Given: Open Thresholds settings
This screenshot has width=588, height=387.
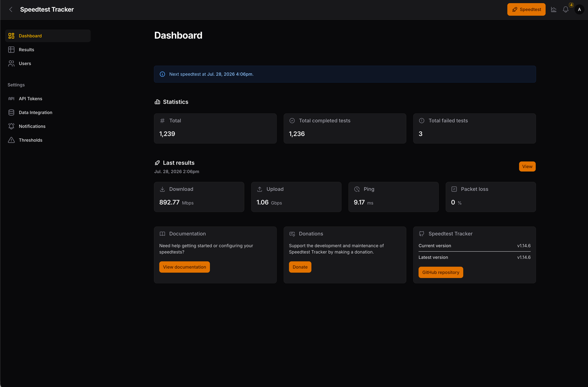Looking at the screenshot, I should tap(48, 140).
